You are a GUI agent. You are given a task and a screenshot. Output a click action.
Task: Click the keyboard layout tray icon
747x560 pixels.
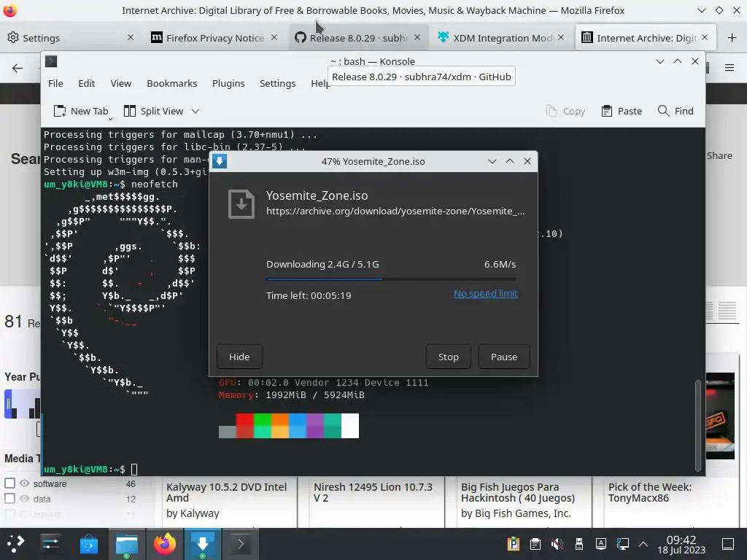point(601,544)
